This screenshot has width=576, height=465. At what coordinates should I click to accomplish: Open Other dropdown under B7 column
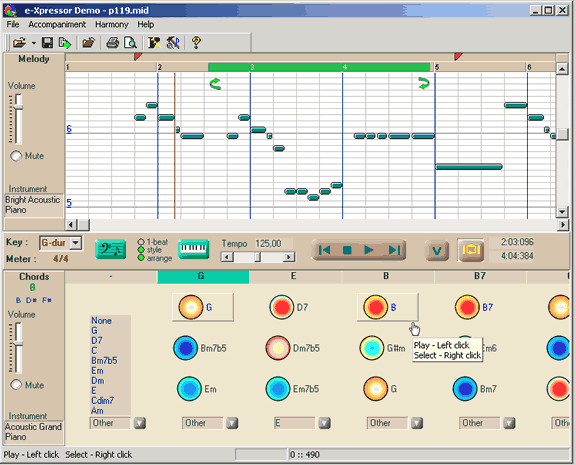[509, 423]
